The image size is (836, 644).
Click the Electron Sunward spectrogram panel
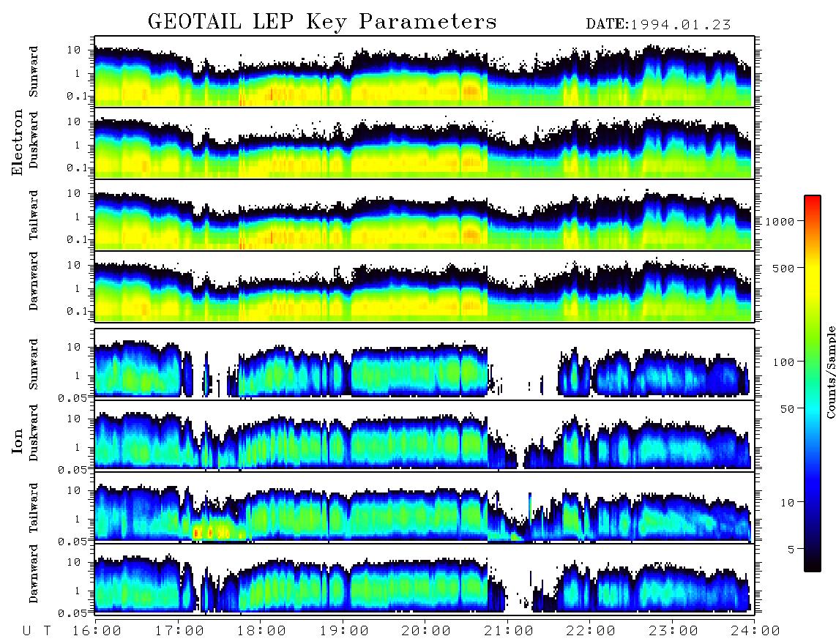[425, 72]
